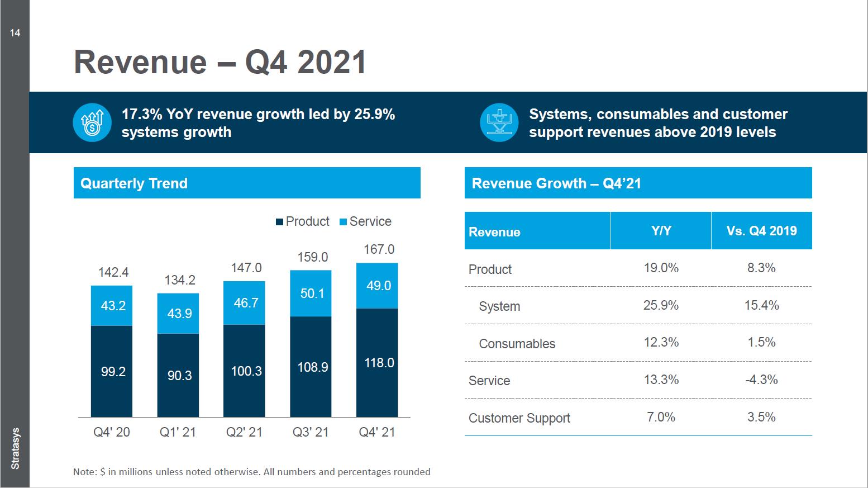Select the Customer Support row label
Image resolution: width=868 pixels, height=488 pixels.
[x=519, y=418]
